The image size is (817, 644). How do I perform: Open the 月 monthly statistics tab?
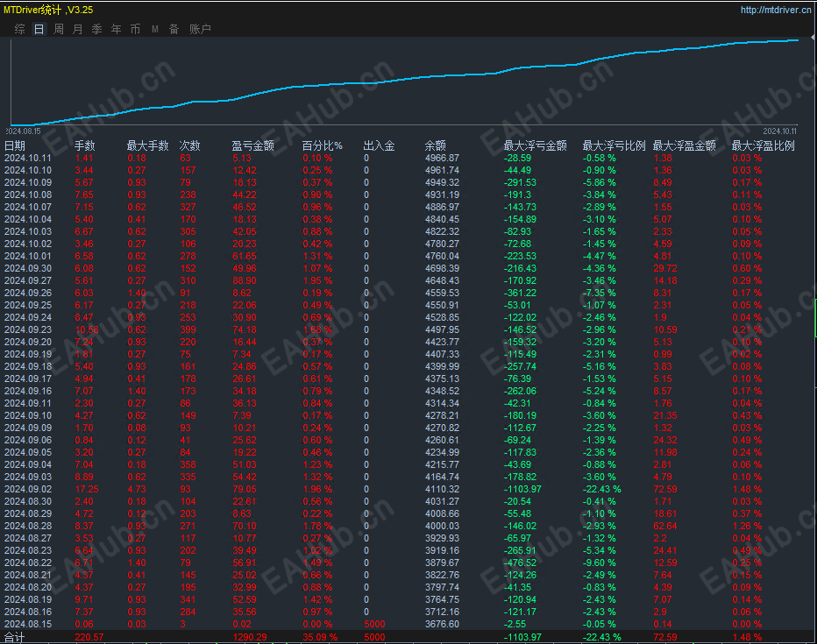click(78, 29)
